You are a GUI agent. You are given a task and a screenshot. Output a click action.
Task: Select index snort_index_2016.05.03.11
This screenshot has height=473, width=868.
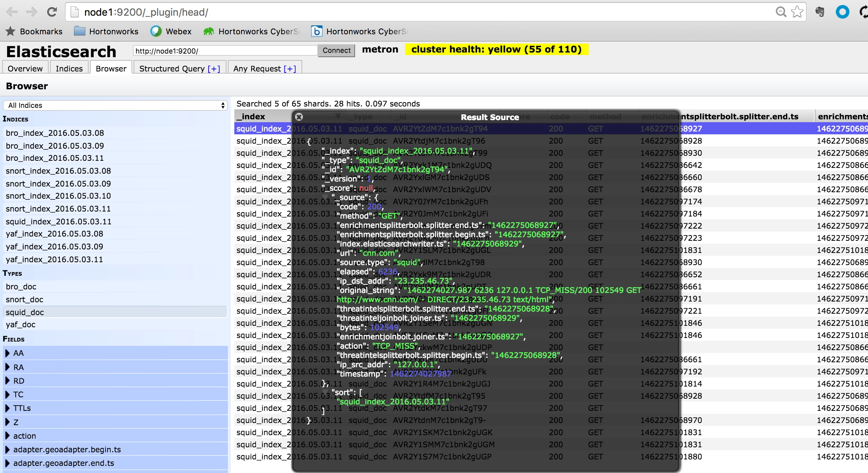click(115, 209)
